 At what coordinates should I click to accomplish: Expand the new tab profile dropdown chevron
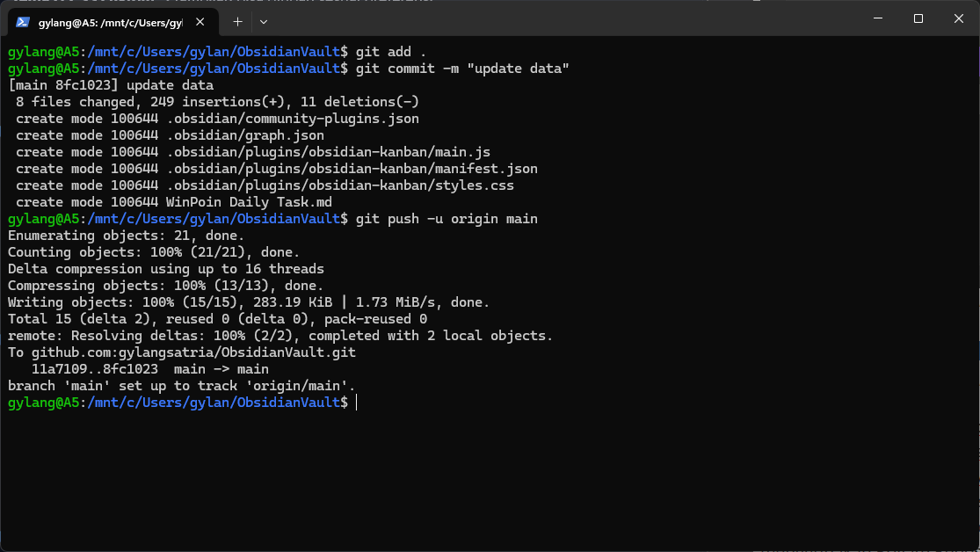264,21
